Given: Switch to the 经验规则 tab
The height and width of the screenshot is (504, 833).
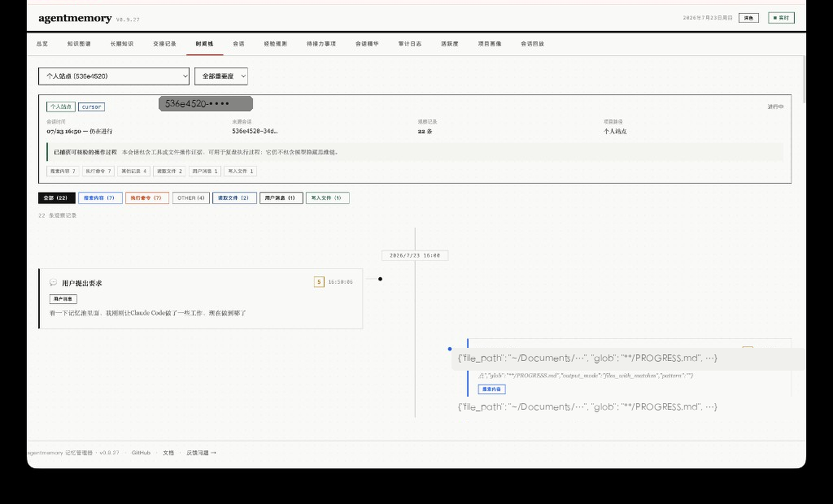Looking at the screenshot, I should [275, 44].
